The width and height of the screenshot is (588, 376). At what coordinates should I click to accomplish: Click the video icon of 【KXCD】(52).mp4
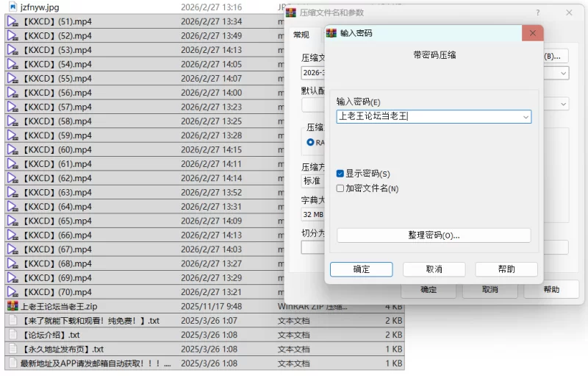(12, 36)
